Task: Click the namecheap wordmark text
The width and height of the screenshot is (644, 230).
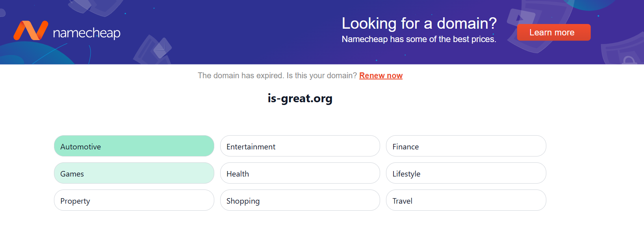Action: [x=87, y=33]
